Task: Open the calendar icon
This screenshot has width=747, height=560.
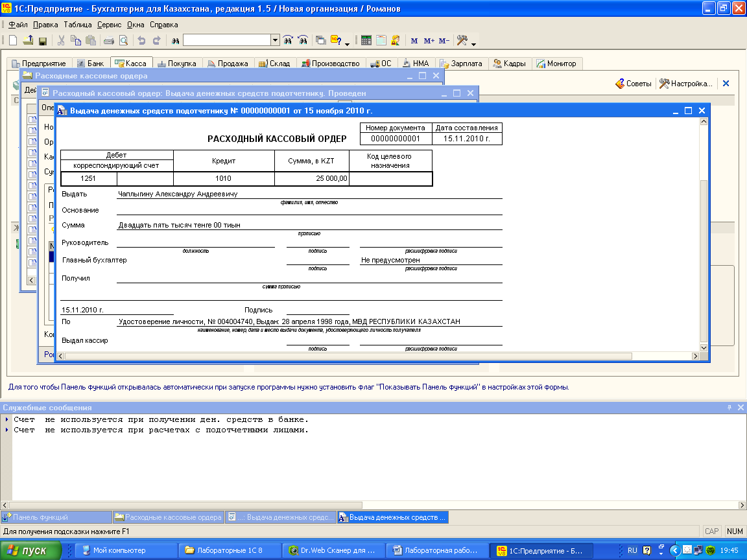Action: click(381, 40)
